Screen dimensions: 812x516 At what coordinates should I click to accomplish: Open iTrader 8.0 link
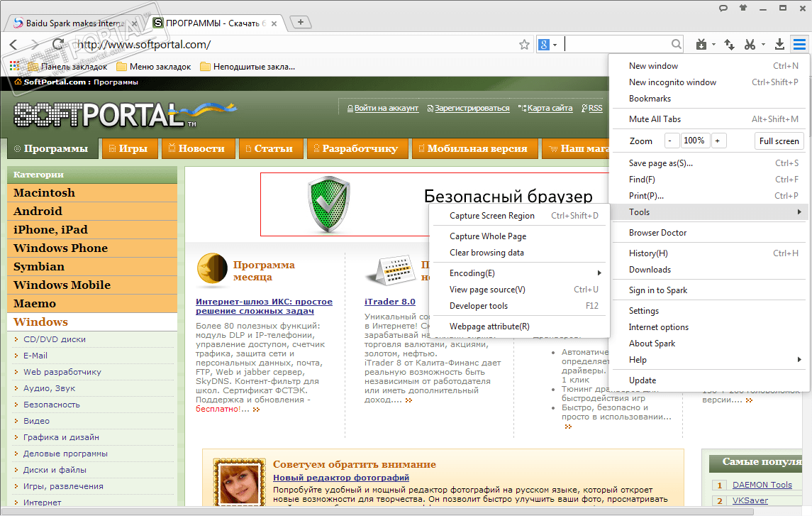[390, 302]
